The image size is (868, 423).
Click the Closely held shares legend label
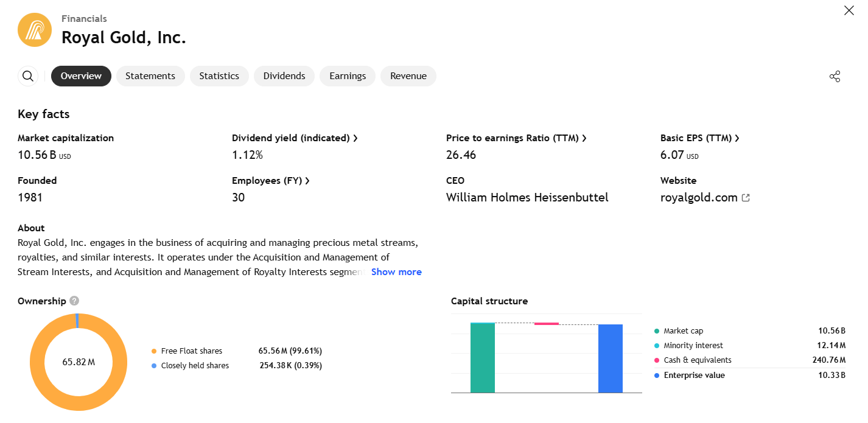[x=195, y=366]
